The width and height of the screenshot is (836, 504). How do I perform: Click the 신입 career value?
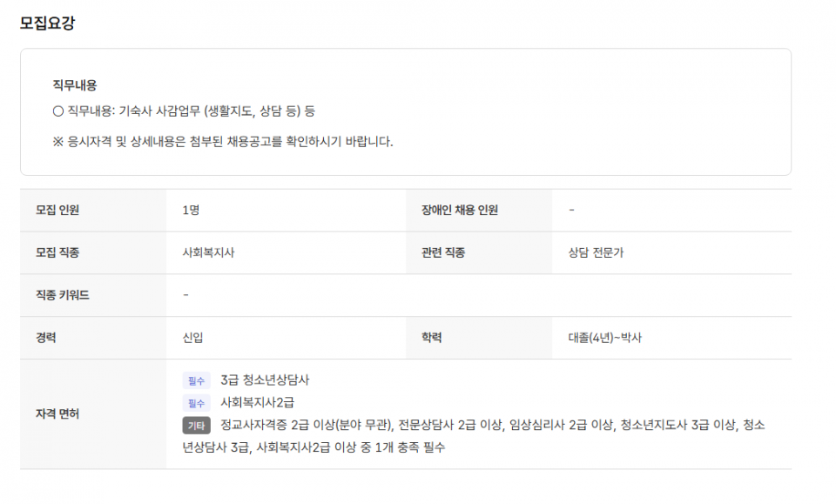click(193, 338)
